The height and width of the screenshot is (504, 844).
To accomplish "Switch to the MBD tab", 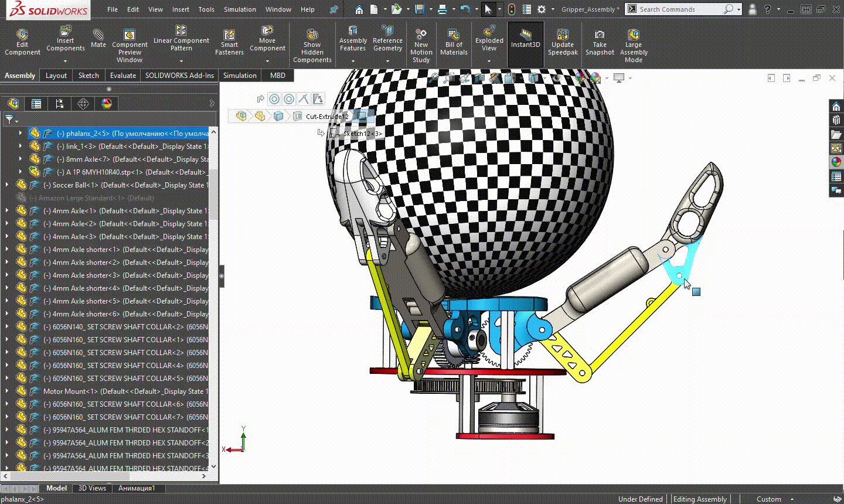I will pyautogui.click(x=278, y=75).
